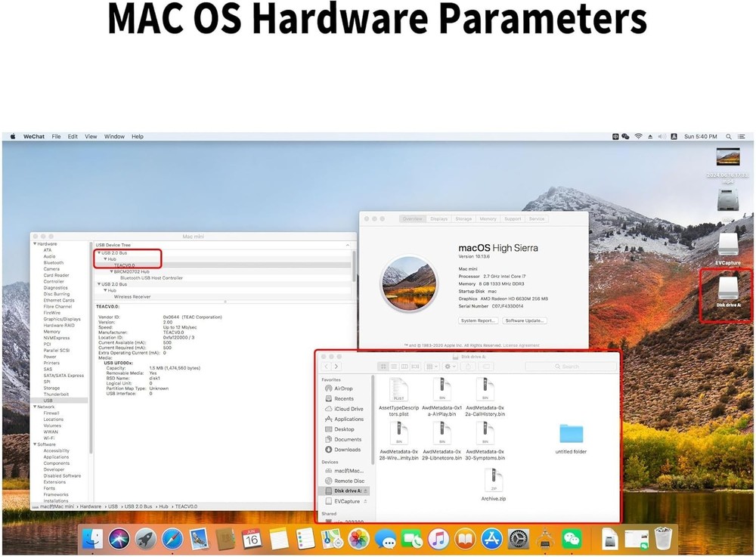The image size is (756, 557).
Task: Click the Finder action gear icon
Action: tap(448, 367)
